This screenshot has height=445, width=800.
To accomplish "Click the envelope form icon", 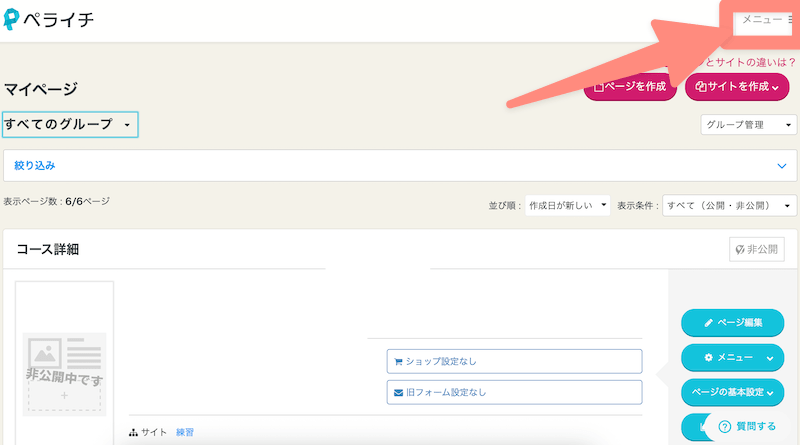I will click(x=397, y=392).
